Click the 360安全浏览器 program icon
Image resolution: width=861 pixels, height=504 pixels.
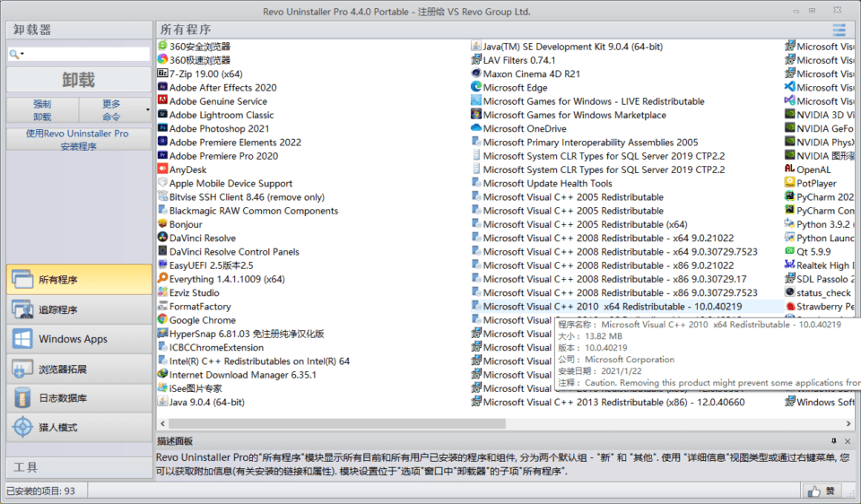[162, 46]
